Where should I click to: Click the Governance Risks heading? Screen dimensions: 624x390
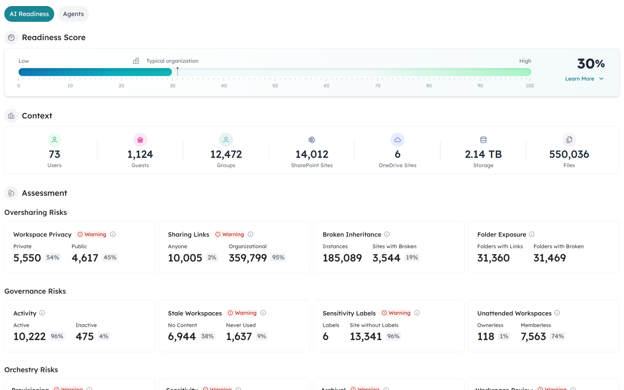click(35, 291)
